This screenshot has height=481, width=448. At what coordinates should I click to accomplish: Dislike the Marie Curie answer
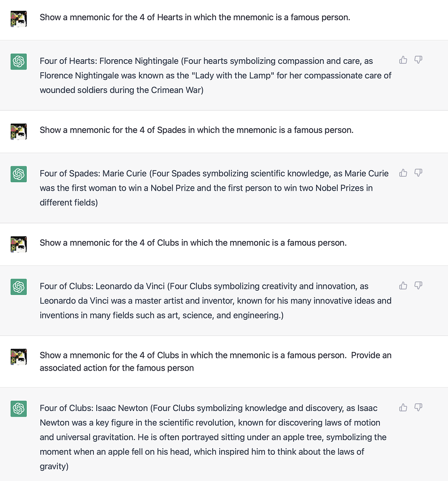pos(418,172)
